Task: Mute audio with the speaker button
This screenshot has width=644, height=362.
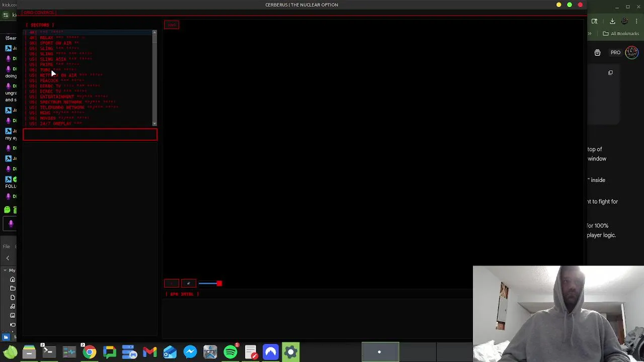Action: coord(189,284)
